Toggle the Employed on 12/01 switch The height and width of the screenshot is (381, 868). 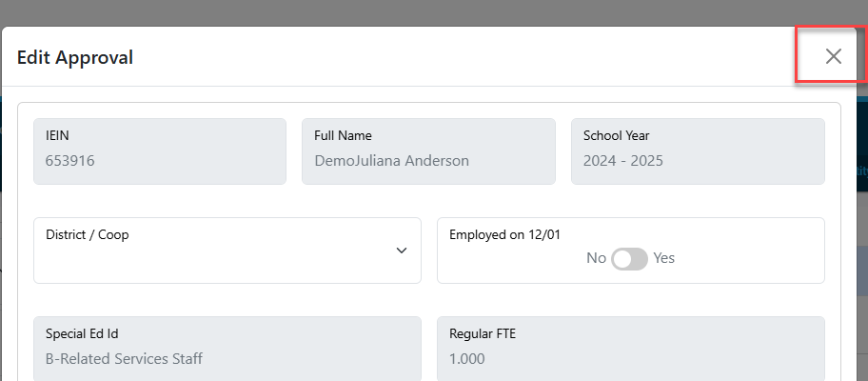click(629, 259)
